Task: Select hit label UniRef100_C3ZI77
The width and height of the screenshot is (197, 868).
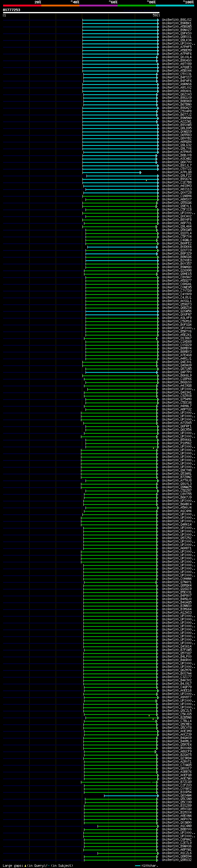Action: (177, 676)
